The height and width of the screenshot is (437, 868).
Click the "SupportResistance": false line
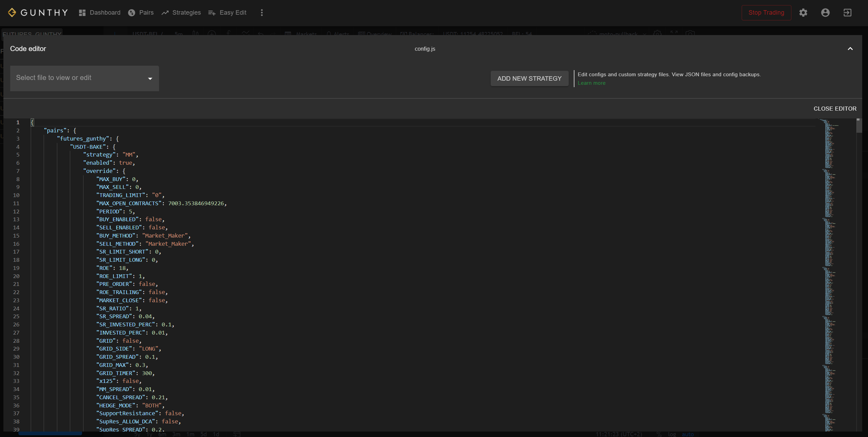[140, 413]
